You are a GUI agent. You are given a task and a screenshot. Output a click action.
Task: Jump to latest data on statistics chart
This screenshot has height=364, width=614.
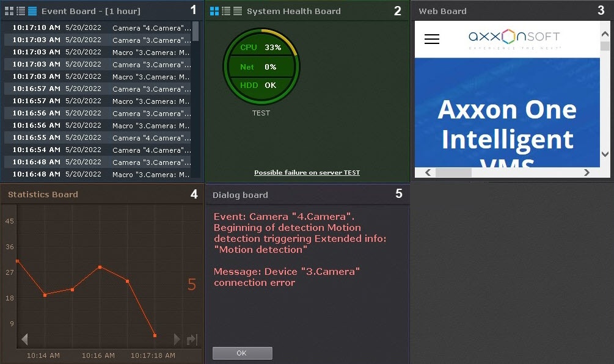pos(192,340)
